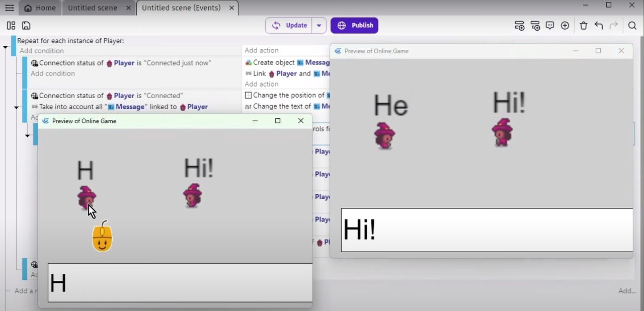
Task: Click Add condition under Connected just now
Action: tap(53, 73)
